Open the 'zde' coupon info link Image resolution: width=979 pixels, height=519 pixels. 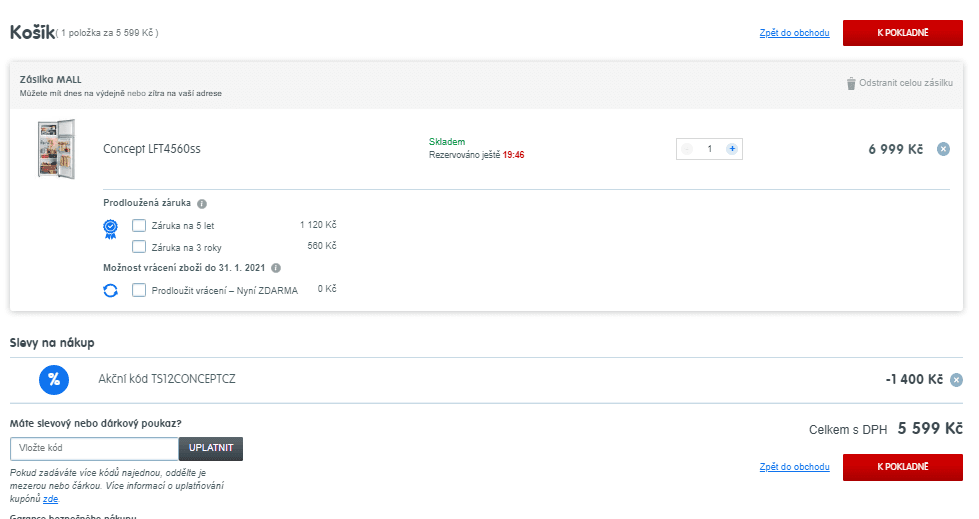point(51,499)
